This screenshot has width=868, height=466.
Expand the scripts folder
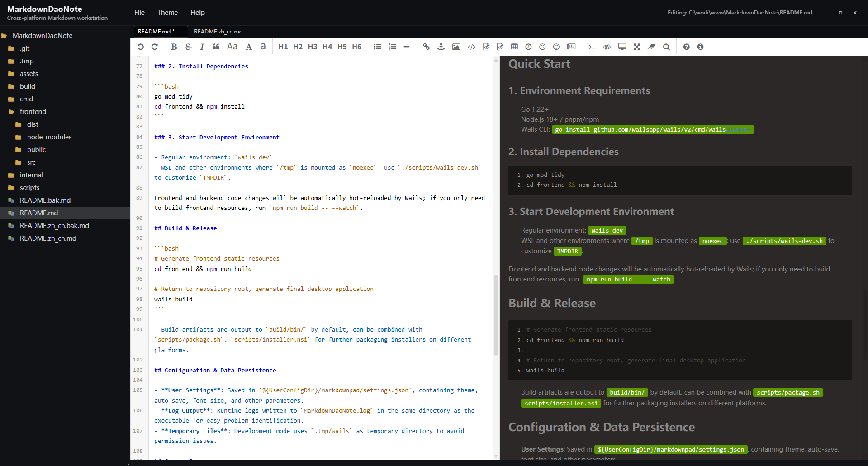[29, 187]
